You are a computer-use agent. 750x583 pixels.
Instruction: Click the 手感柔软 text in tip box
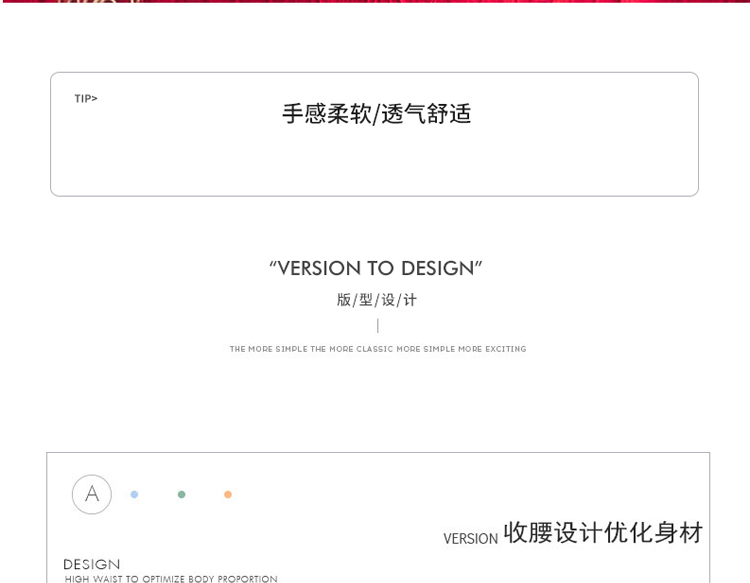click(x=326, y=114)
